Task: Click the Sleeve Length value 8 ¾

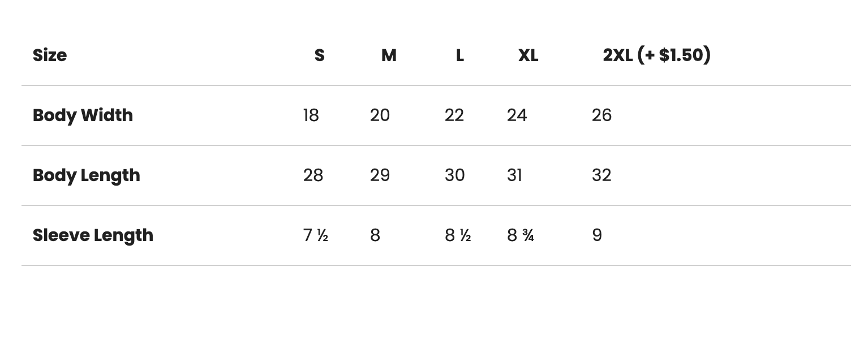Action: 521,235
